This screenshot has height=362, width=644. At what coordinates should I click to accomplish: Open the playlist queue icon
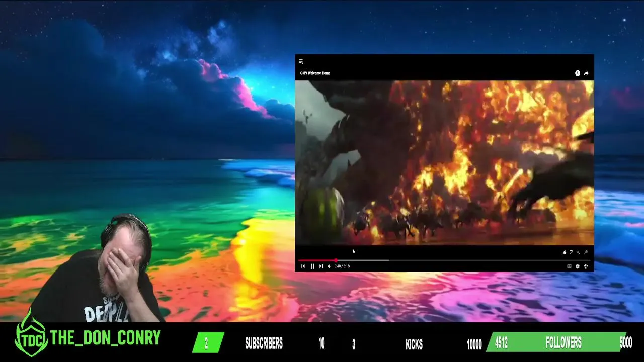301,62
